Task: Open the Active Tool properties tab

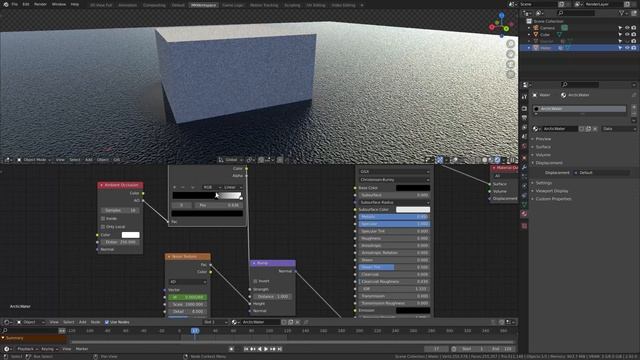Action: click(x=524, y=97)
